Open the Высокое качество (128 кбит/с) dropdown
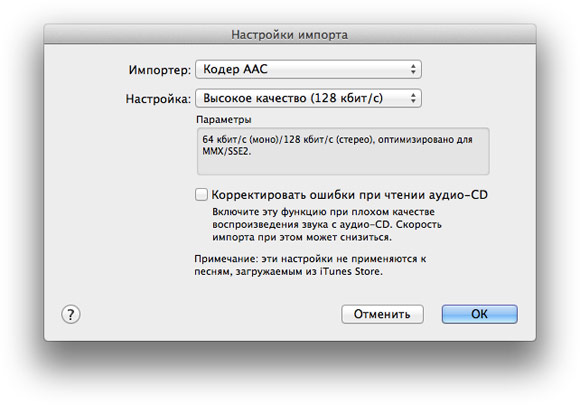This screenshot has width=580, height=405. (x=308, y=98)
